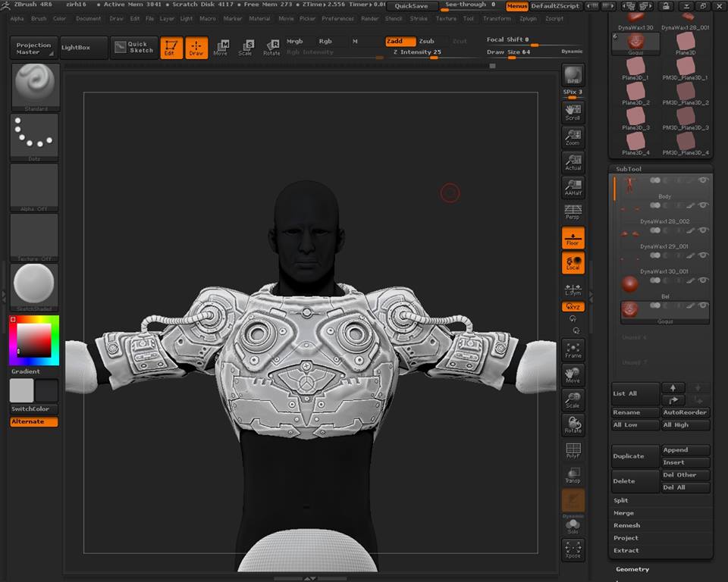Open the Tool menu

469,18
